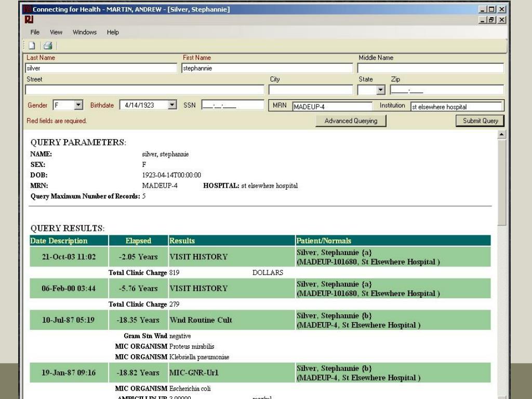The image size is (532, 399).
Task: Click the -2.05 Years elapsed cell
Action: click(138, 257)
